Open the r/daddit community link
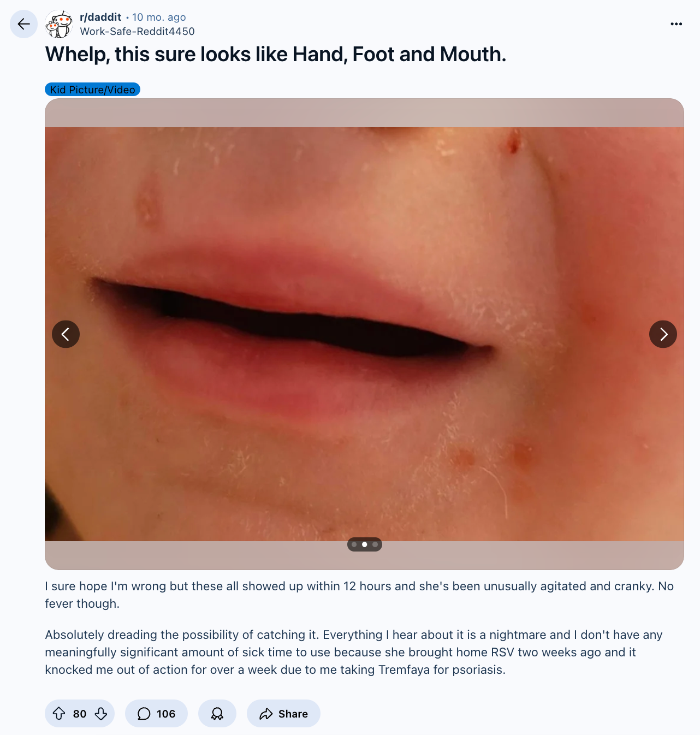This screenshot has width=700, height=735. tap(100, 17)
